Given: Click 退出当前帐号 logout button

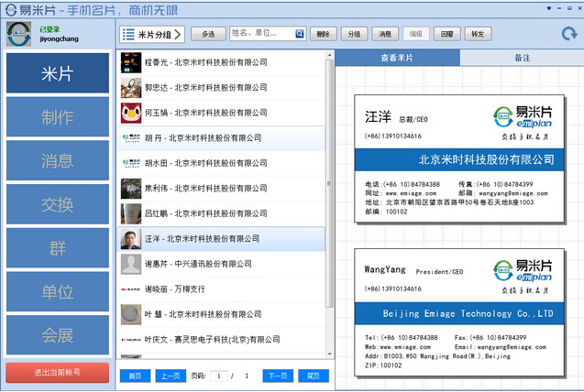Looking at the screenshot, I should [x=58, y=372].
